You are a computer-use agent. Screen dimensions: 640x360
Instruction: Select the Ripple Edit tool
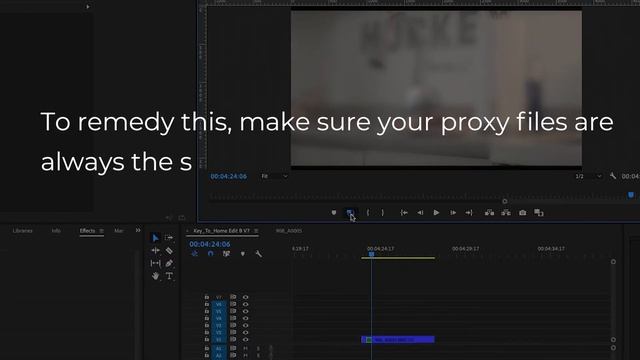pyautogui.click(x=156, y=251)
